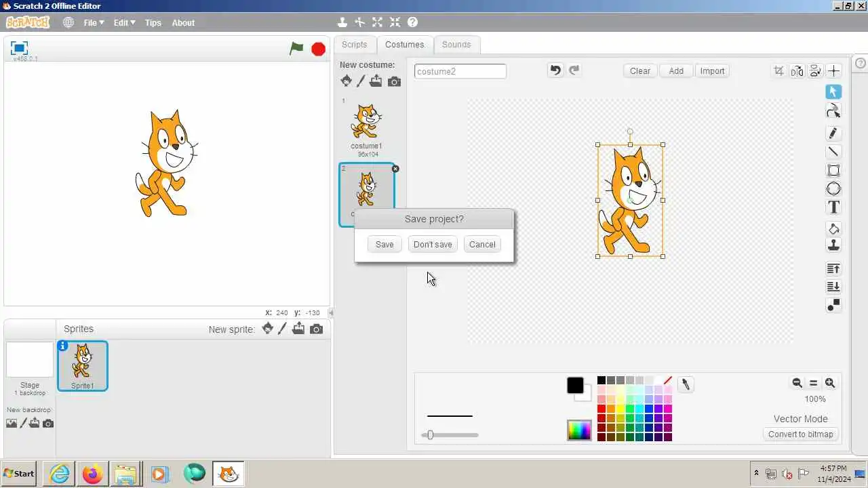Click Don't save in the dialog
868x488 pixels.
(433, 244)
